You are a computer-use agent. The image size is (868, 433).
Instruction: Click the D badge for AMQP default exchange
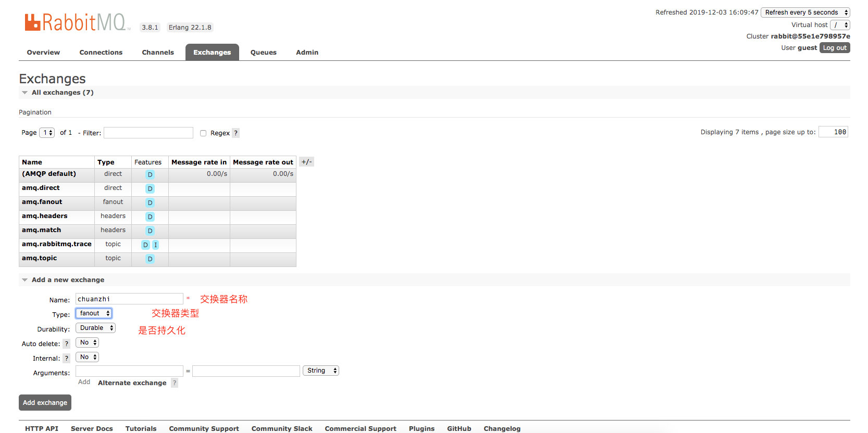click(150, 174)
